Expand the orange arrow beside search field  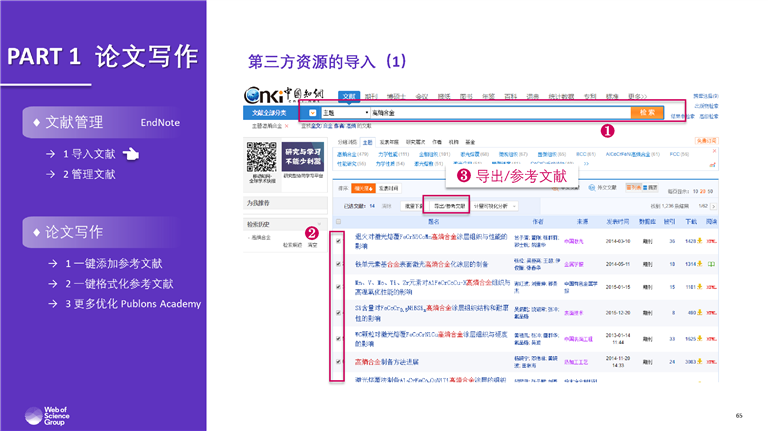tap(312, 113)
